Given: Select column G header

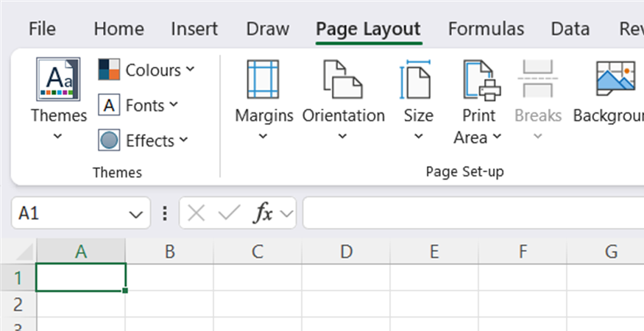Looking at the screenshot, I should click(606, 252).
